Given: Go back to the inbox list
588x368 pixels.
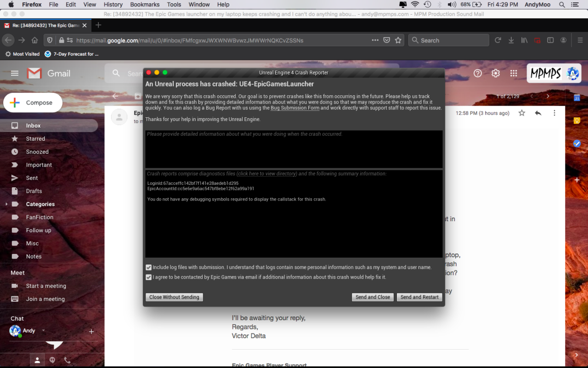Looking at the screenshot, I should click(x=115, y=96).
